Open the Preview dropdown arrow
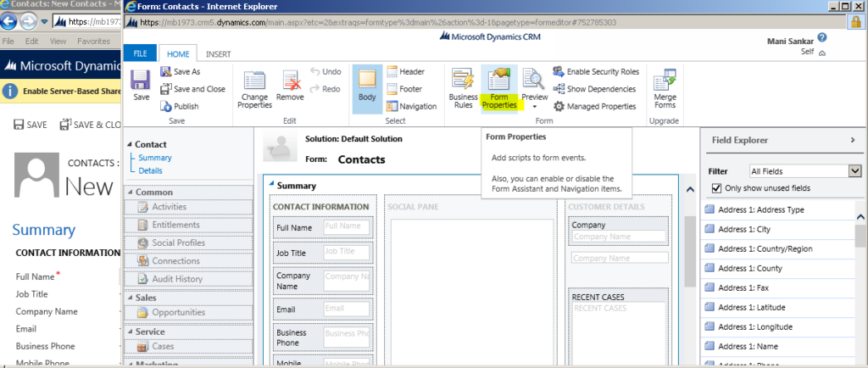The image size is (868, 368). point(534,106)
